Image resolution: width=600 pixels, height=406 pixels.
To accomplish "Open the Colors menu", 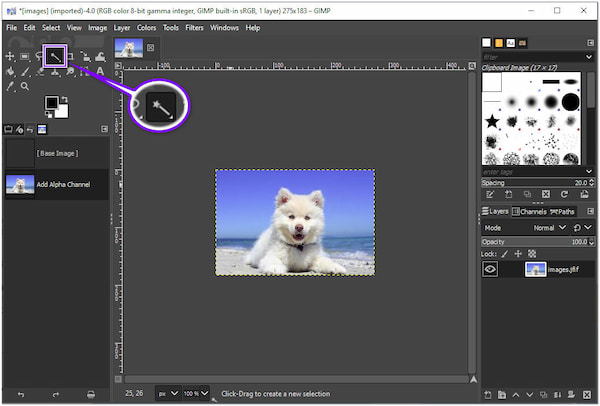I will click(146, 28).
